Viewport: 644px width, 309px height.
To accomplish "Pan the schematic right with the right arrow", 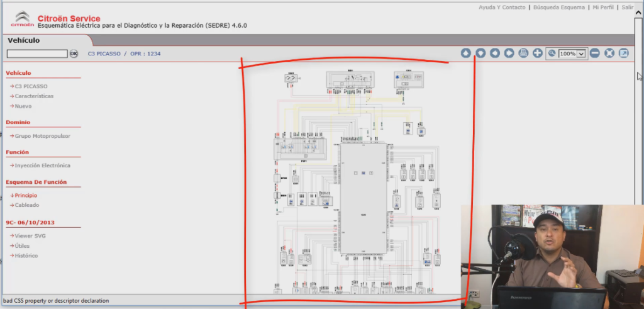I will [509, 53].
